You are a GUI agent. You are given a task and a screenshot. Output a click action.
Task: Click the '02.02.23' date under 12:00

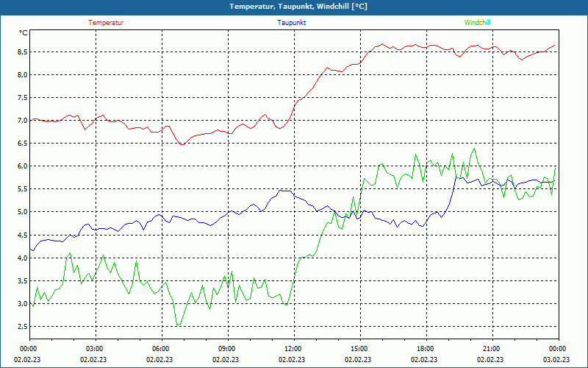tap(292, 359)
